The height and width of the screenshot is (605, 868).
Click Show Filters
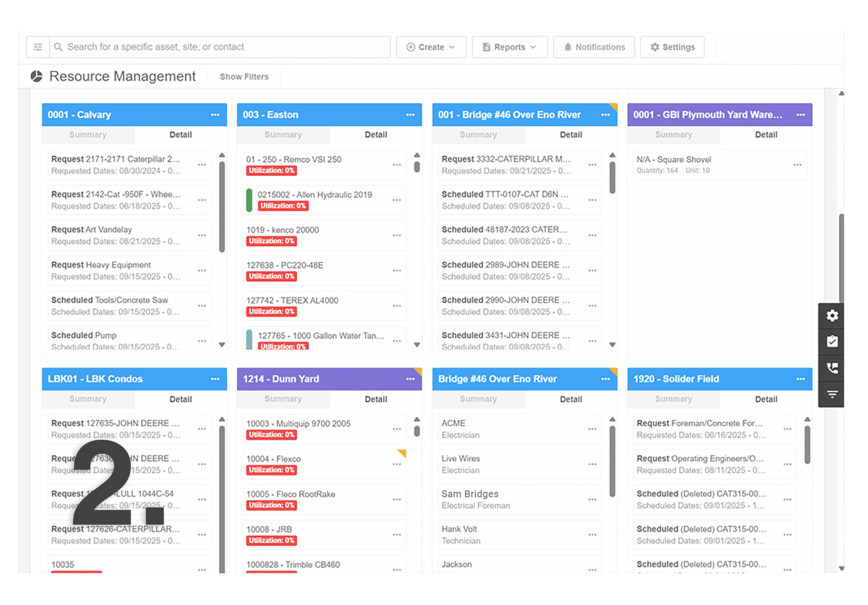pos(244,77)
